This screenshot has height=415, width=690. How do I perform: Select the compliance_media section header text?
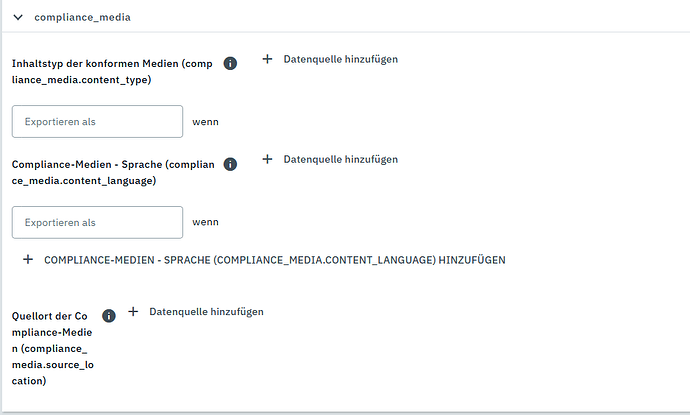(x=82, y=17)
